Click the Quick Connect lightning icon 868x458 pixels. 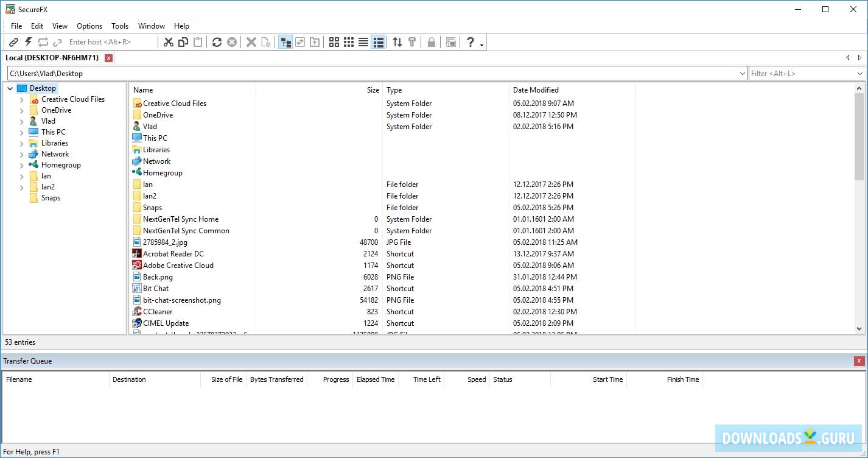click(28, 42)
